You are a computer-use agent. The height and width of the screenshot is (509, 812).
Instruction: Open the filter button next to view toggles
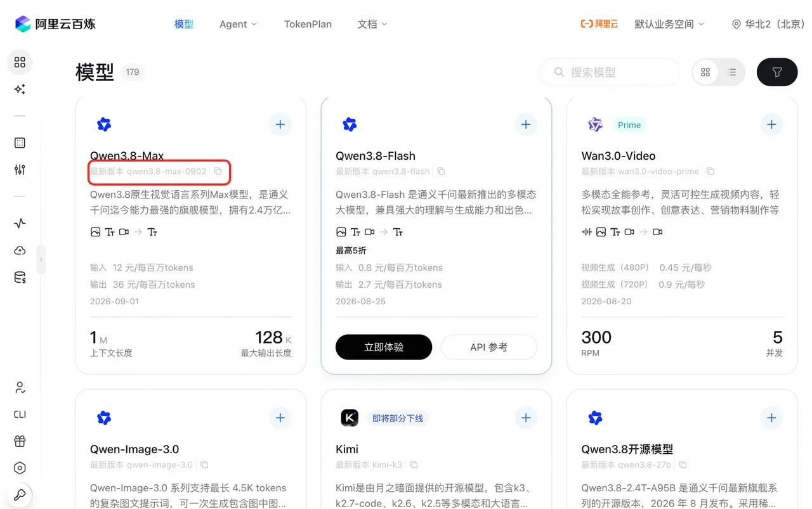tap(777, 72)
